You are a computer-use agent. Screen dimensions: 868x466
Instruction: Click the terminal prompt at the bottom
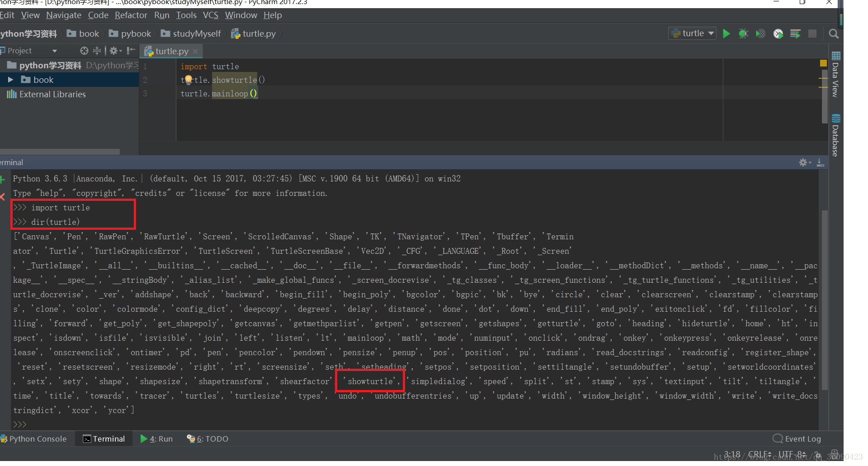(x=20, y=425)
